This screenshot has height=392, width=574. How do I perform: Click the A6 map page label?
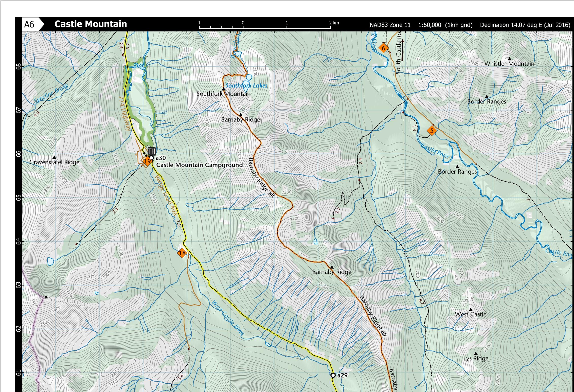point(29,24)
